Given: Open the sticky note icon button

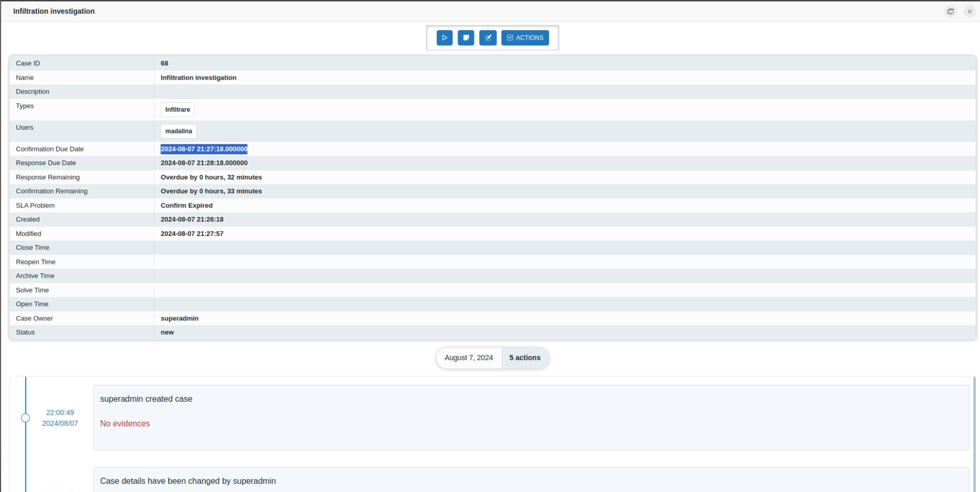Looking at the screenshot, I should (466, 38).
